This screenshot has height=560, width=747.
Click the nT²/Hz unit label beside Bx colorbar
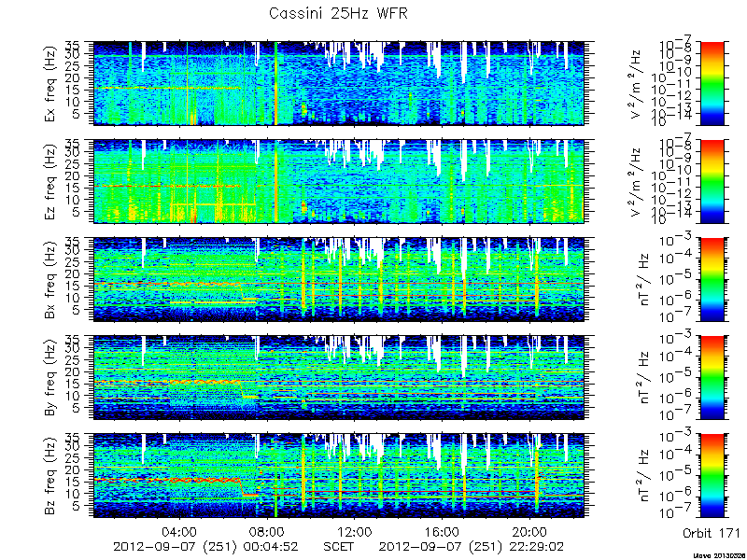tap(644, 280)
